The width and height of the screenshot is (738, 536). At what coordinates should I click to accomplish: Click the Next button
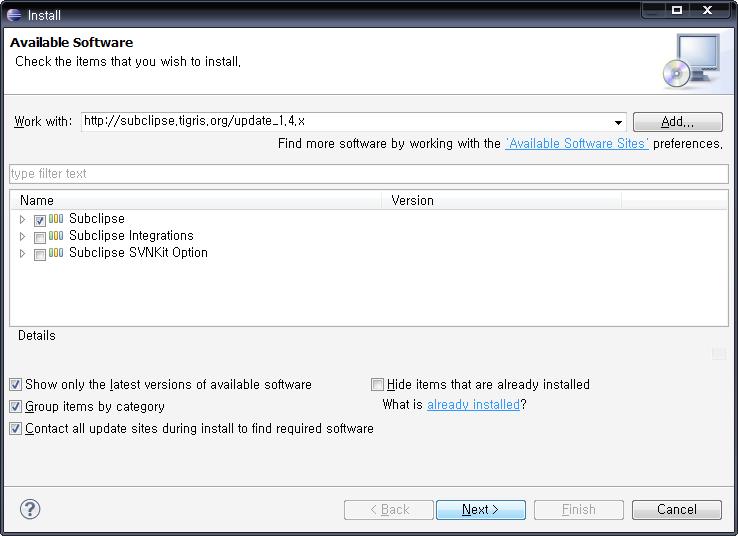pos(481,510)
